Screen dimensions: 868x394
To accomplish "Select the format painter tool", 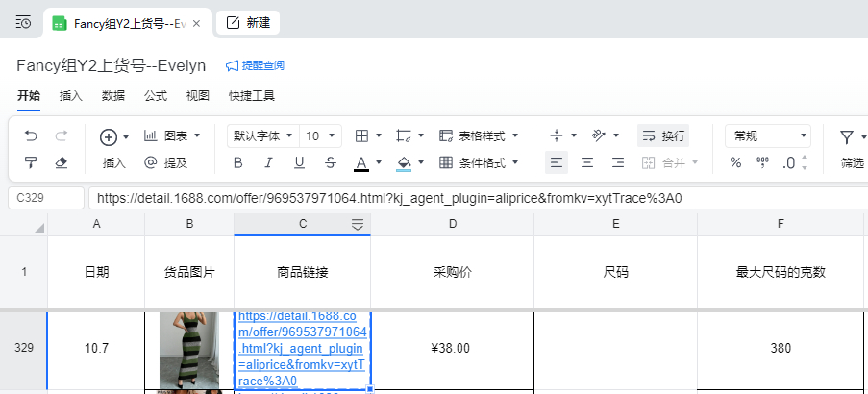I will pos(31,162).
